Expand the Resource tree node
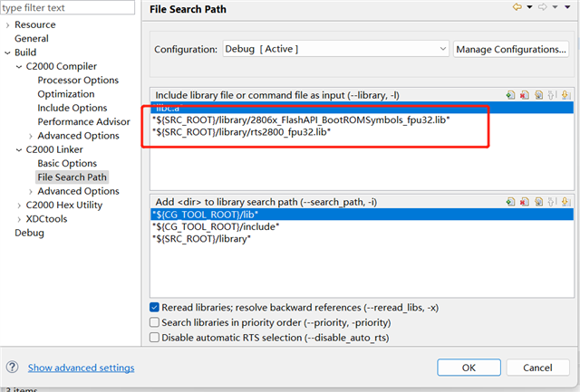 pyautogui.click(x=8, y=24)
